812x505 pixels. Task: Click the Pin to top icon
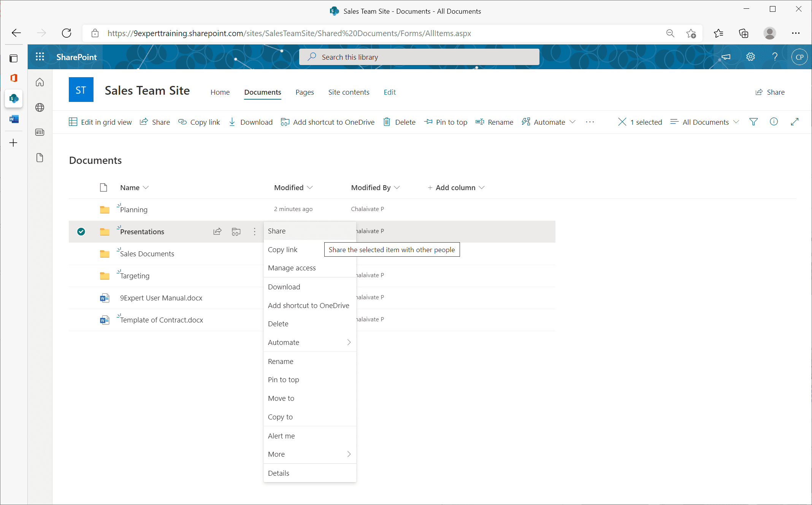pos(429,122)
